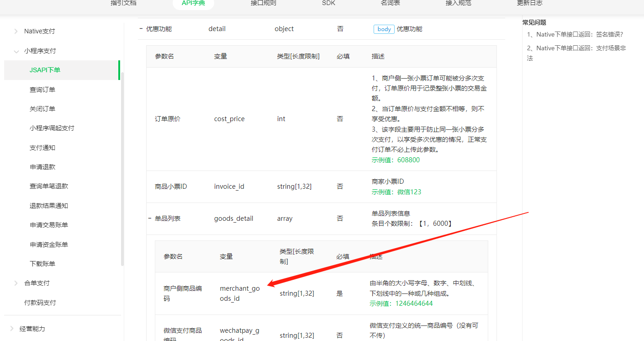Click the example value 微信123

[x=409, y=192]
